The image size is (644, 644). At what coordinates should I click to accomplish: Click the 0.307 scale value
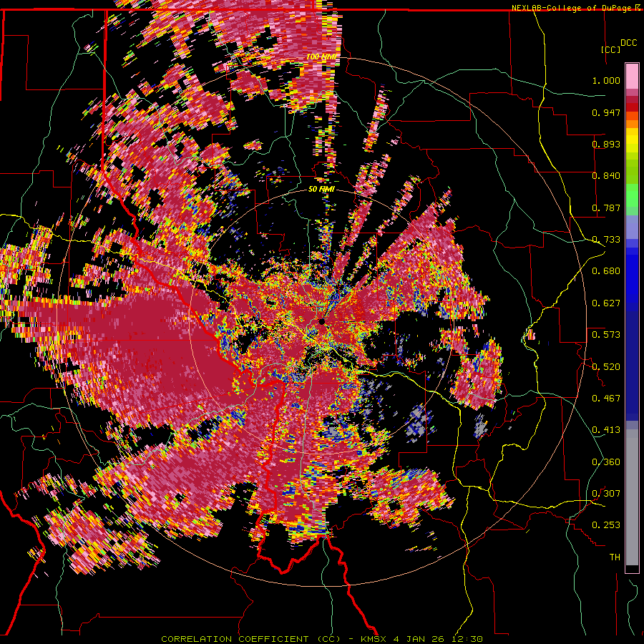pos(606,494)
